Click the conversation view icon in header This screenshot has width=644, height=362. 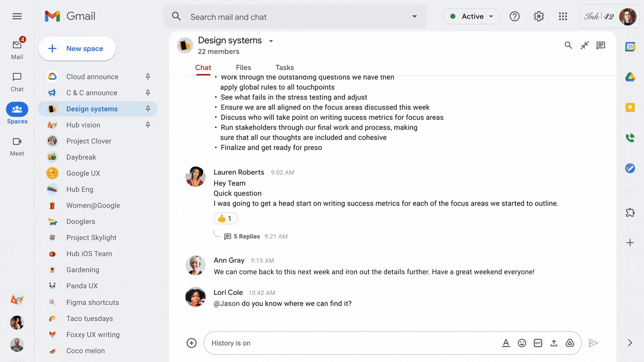(601, 45)
